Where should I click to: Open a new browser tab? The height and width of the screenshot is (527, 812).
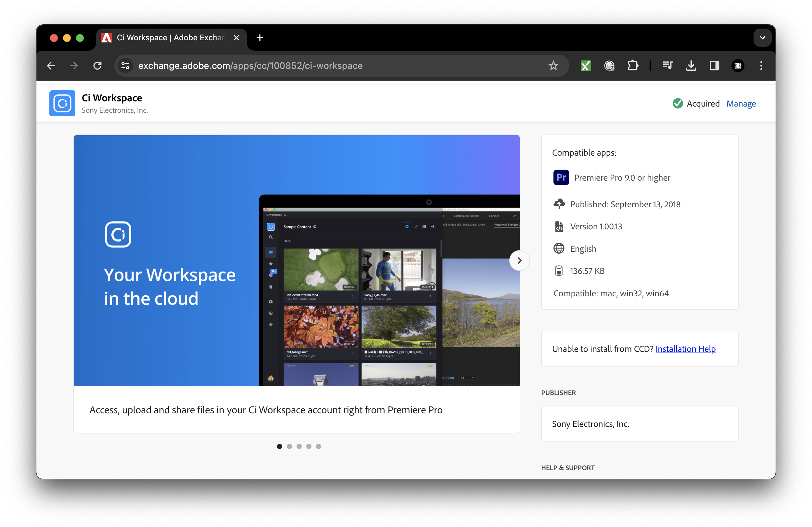tap(260, 38)
